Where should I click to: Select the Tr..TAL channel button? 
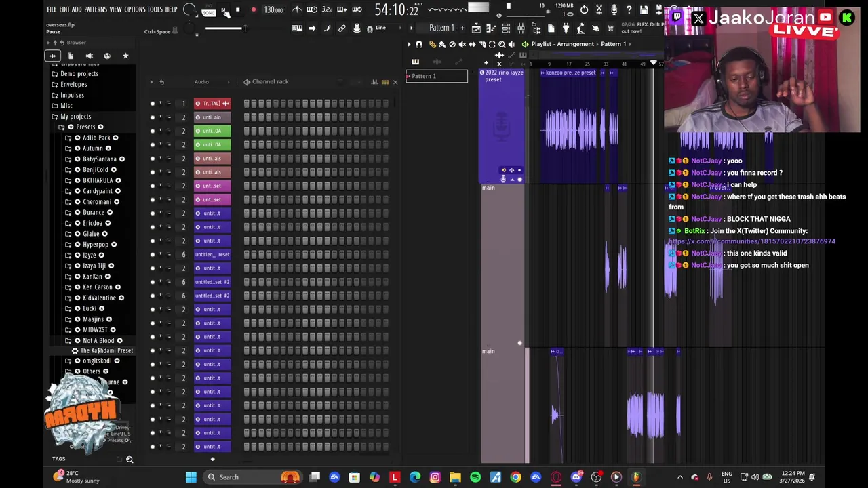[212, 103]
